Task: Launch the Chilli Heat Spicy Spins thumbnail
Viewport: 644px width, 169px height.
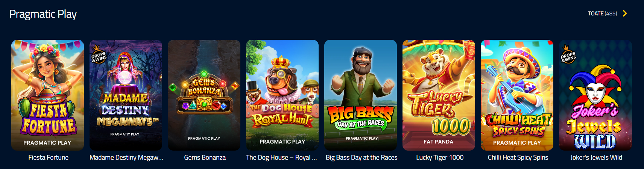Action: 517,95
